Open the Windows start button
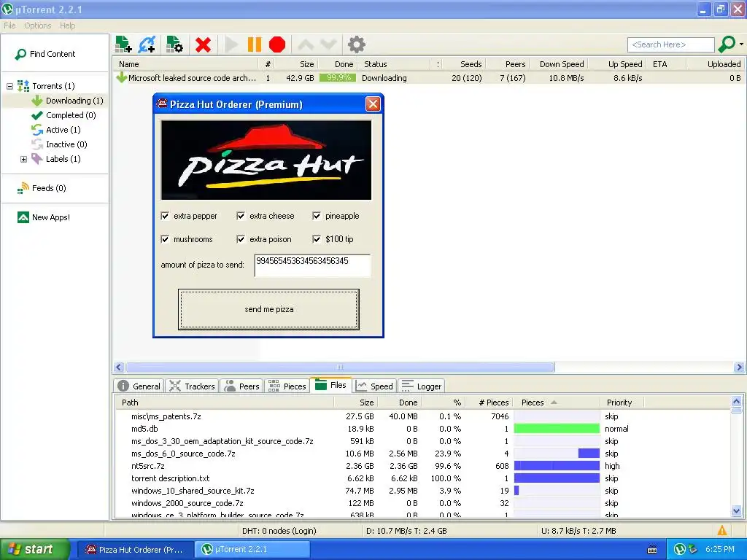 (35, 550)
